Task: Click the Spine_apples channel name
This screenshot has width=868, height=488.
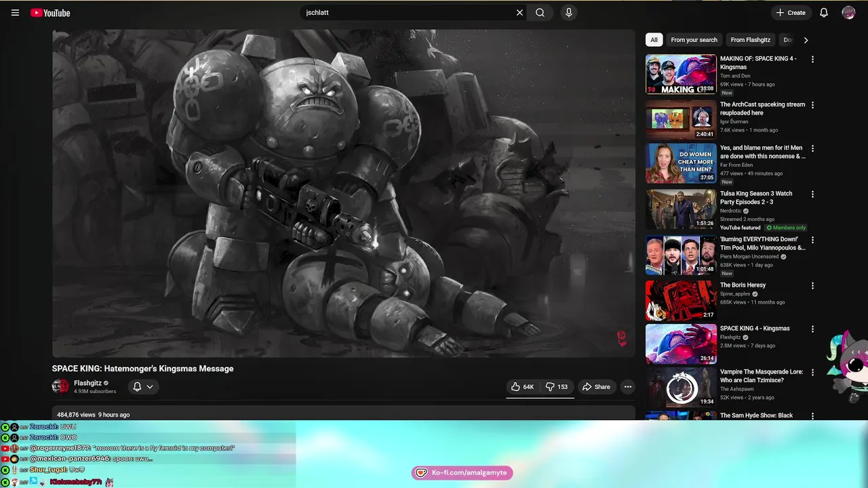Action: 736,294
